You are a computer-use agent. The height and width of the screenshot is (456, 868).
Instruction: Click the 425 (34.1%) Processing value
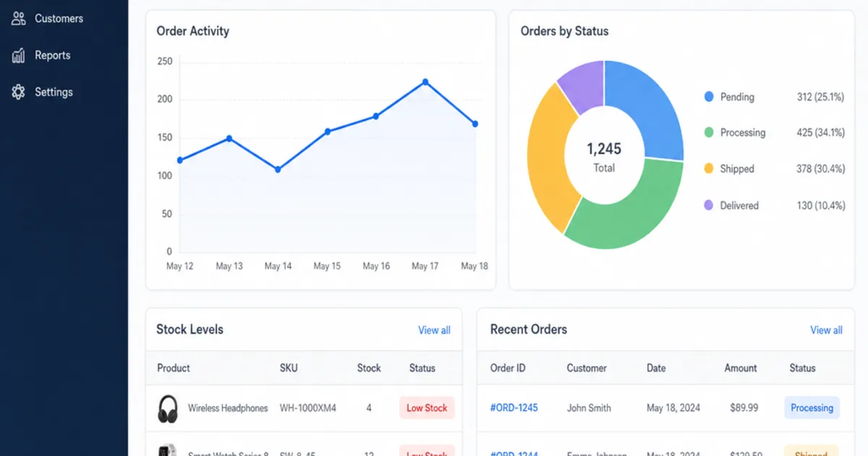821,132
